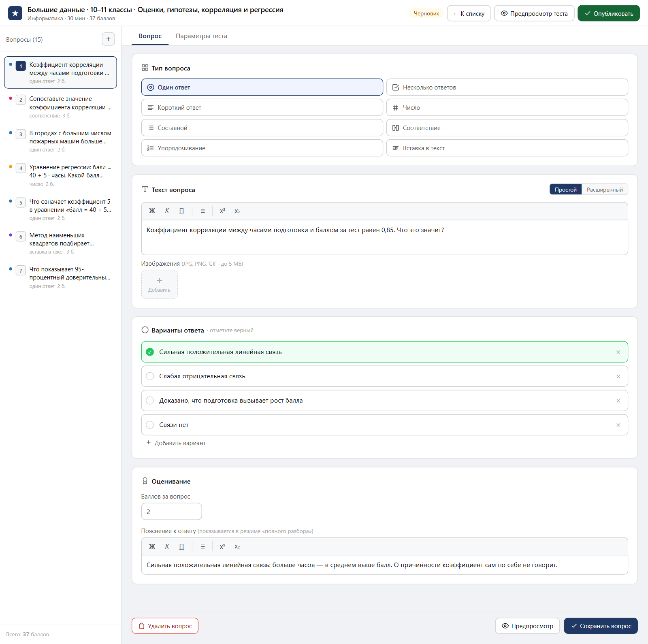Screen dimensions: 648x644
Task: Delete the question with 'Удалить вопрос'
Action: pyautogui.click(x=165, y=626)
